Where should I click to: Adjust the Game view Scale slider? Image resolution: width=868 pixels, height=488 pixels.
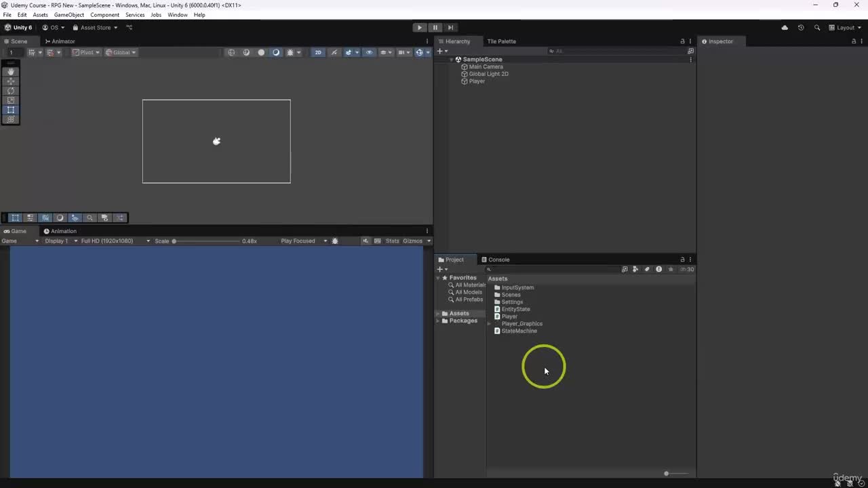pyautogui.click(x=205, y=241)
